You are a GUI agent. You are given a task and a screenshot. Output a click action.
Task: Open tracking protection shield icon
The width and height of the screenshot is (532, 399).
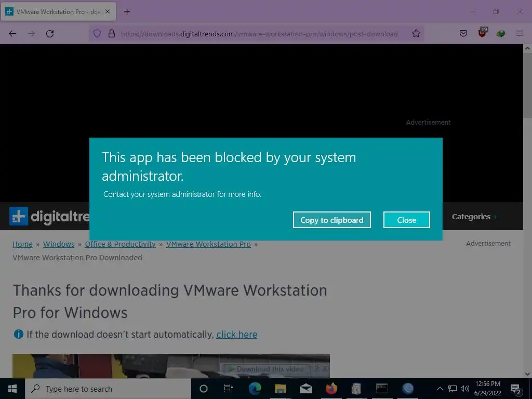97,34
